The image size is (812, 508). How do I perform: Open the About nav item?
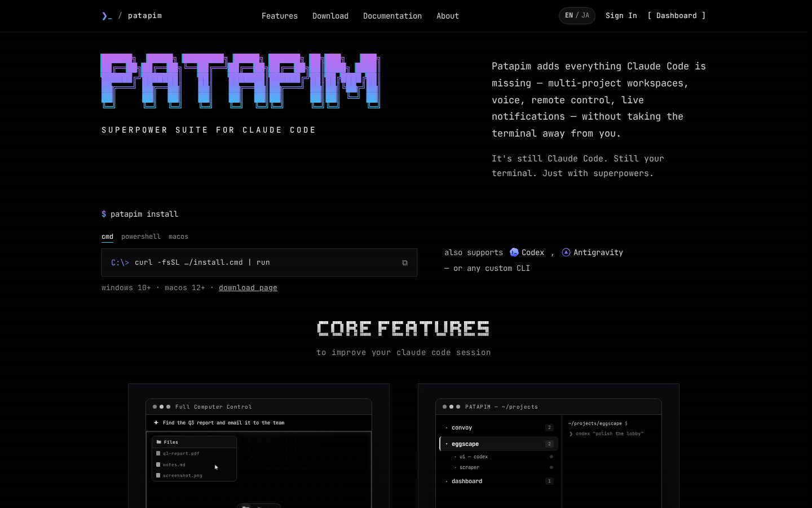(x=448, y=16)
